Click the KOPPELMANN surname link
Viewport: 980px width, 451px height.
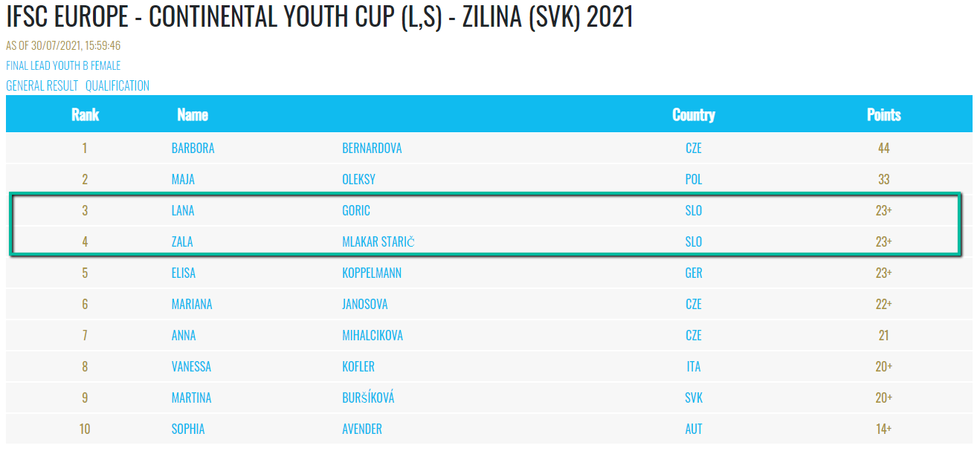[x=372, y=273]
